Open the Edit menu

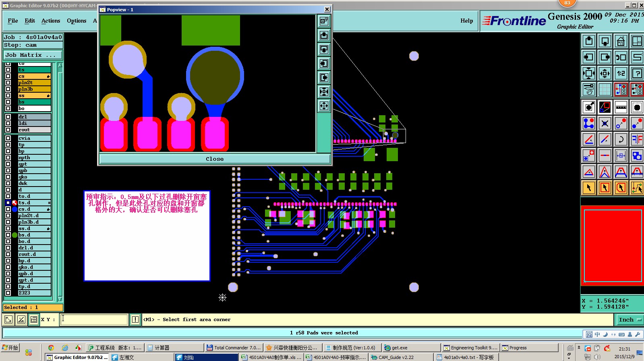point(30,21)
